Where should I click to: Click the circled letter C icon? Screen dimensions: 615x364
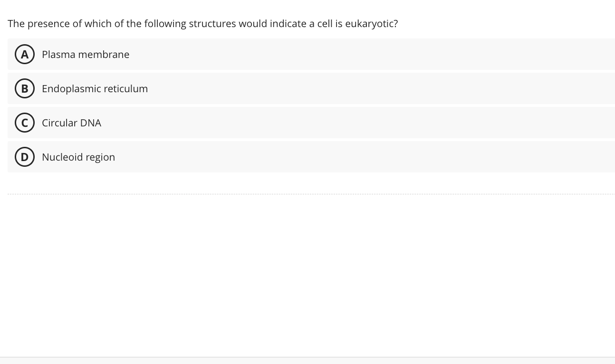tap(25, 123)
